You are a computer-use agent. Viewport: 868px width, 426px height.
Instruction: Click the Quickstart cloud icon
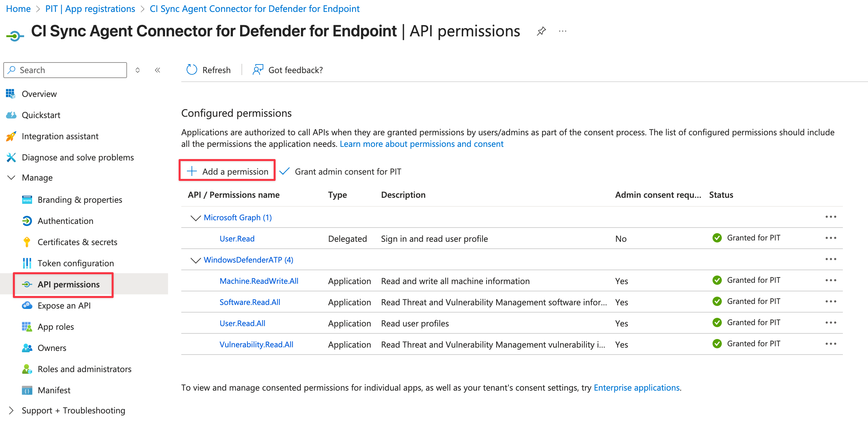(x=11, y=115)
